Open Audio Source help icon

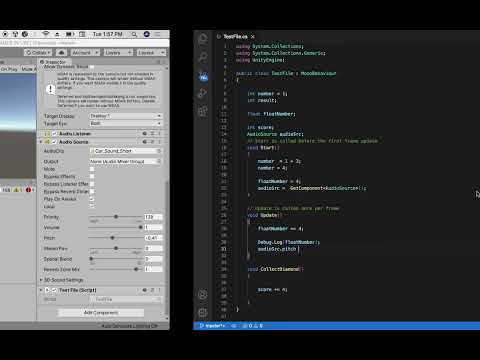tap(145, 142)
